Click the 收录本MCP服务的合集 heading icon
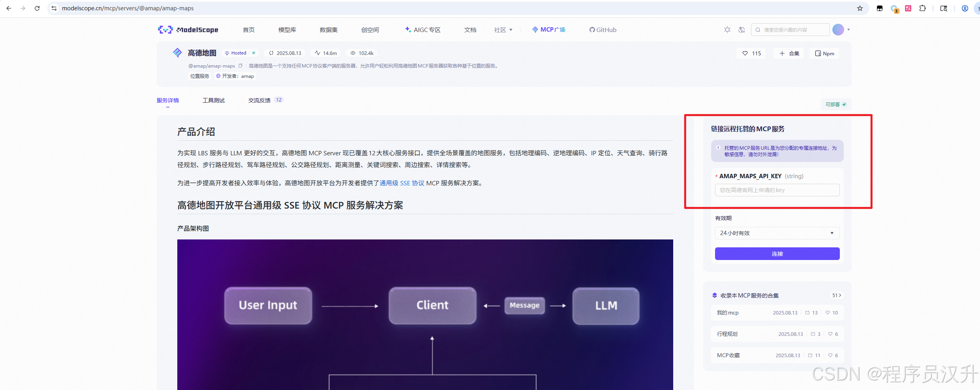The height and width of the screenshot is (390, 980). click(x=714, y=295)
